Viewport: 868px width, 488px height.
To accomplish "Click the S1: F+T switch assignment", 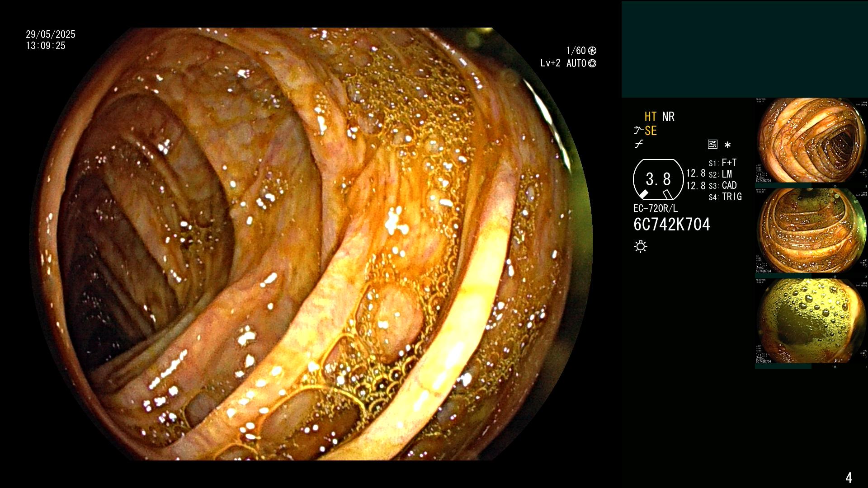I will [x=722, y=163].
